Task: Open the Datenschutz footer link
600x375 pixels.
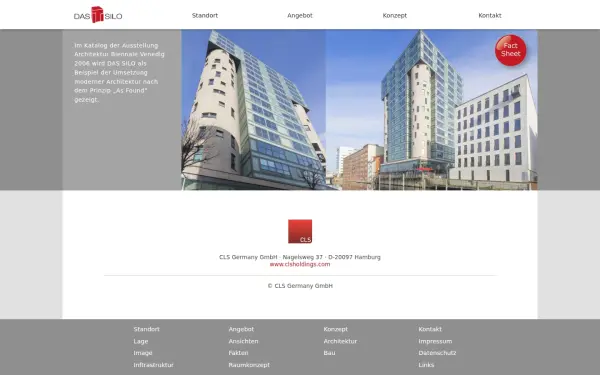Action: pyautogui.click(x=437, y=353)
